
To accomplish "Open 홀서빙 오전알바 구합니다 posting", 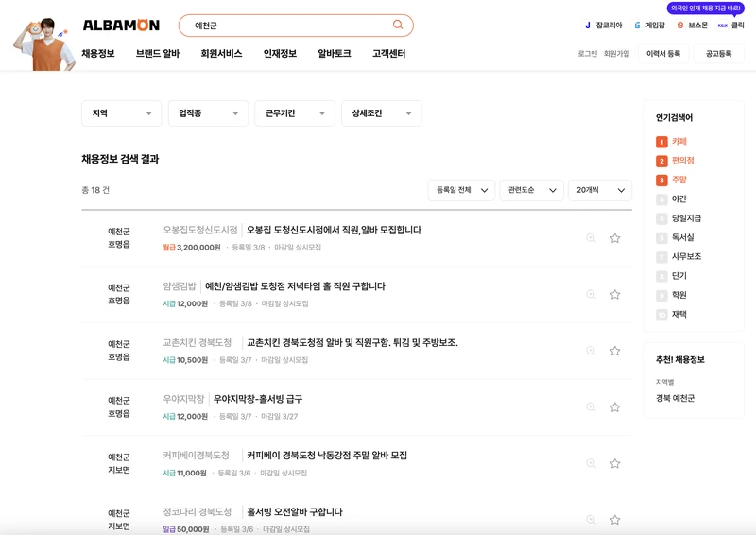I will coord(295,512).
